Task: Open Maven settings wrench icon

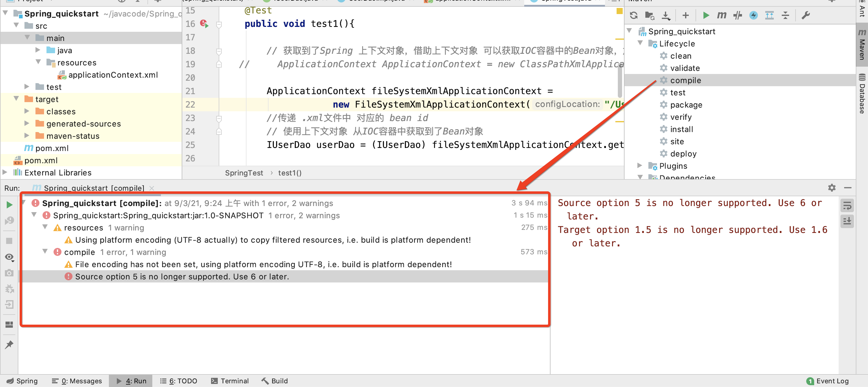Action: point(805,15)
